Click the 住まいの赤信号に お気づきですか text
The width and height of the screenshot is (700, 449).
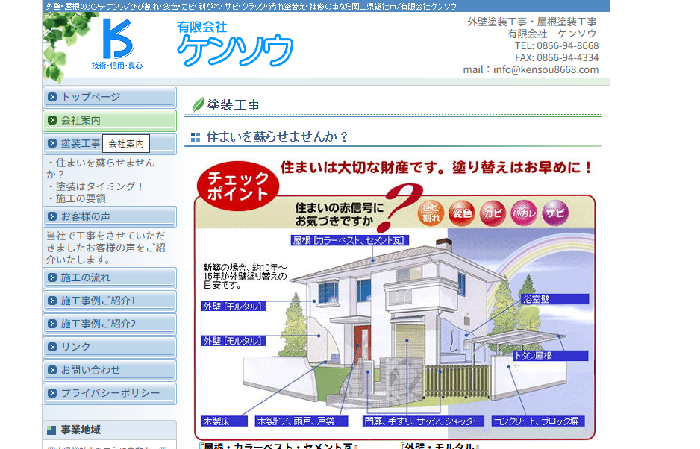pyautogui.click(x=340, y=214)
